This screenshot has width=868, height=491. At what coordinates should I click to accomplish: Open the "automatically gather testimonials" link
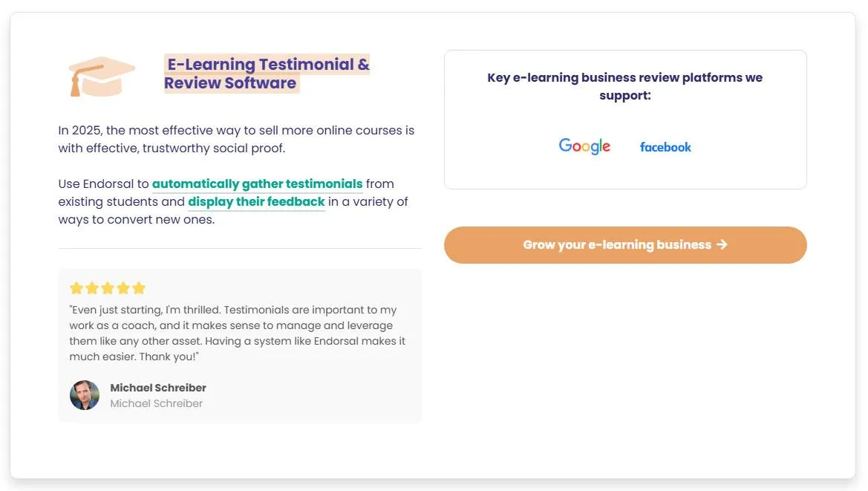[x=257, y=183]
